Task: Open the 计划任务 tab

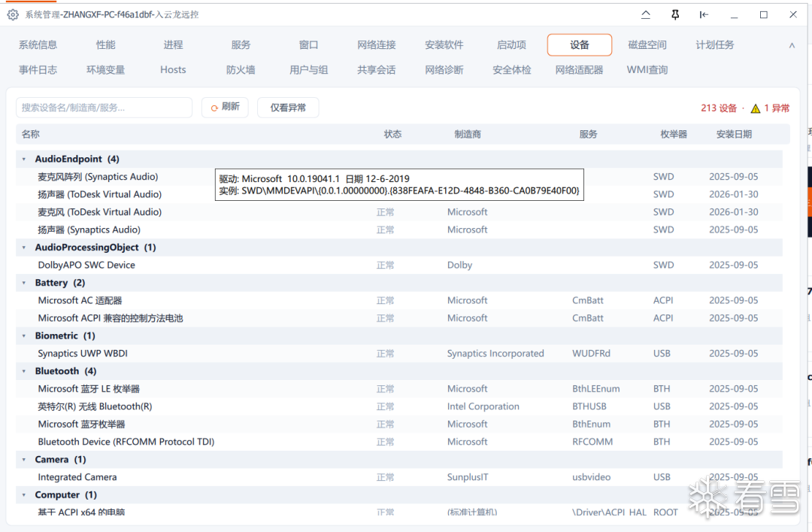Action: 715,44
